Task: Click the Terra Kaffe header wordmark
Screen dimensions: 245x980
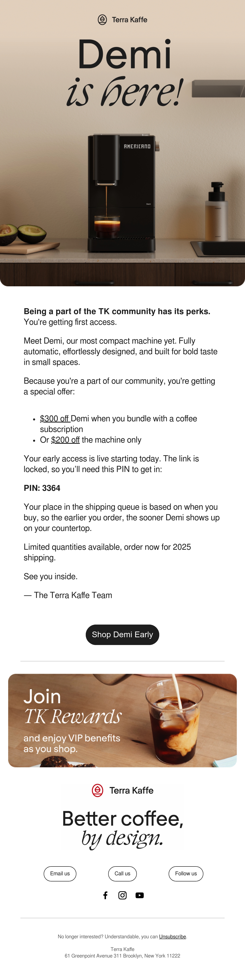Action: pyautogui.click(x=129, y=20)
